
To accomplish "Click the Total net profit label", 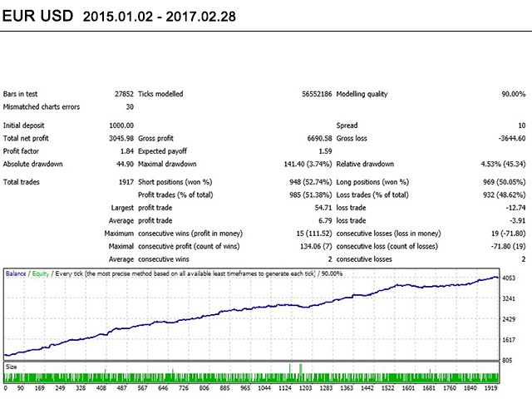I will coord(26,139).
